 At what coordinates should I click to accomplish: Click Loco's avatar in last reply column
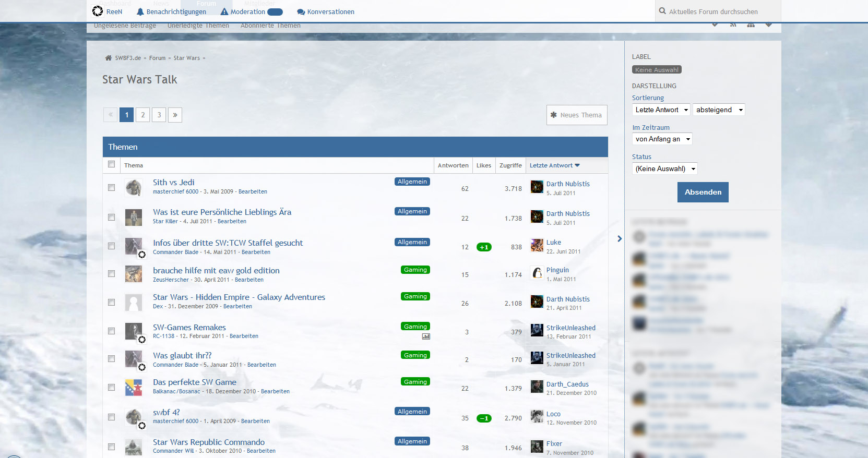tap(537, 416)
